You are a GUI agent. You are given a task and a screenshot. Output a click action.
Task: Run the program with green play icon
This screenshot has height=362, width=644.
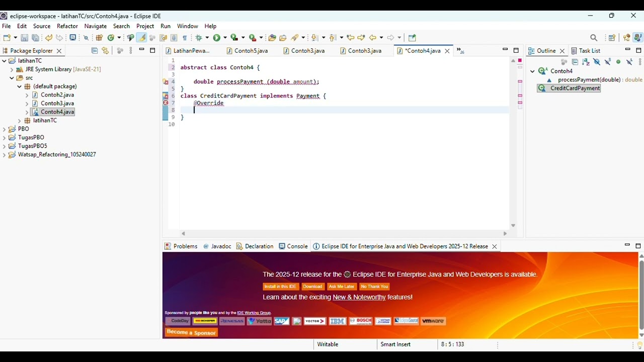216,38
